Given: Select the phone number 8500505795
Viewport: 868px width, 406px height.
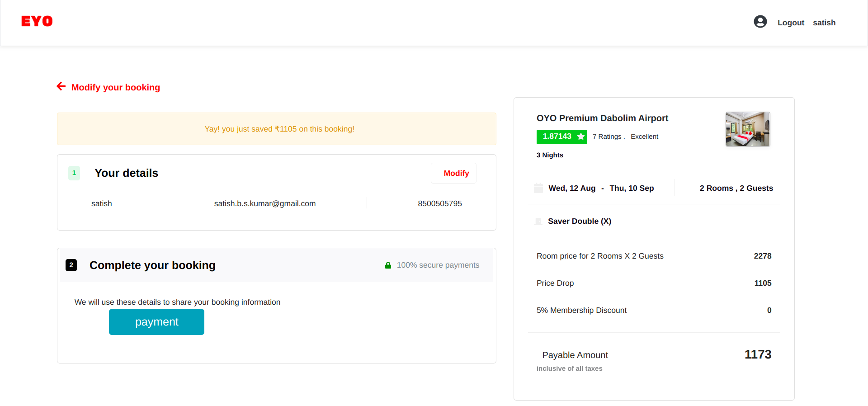Looking at the screenshot, I should tap(440, 203).
